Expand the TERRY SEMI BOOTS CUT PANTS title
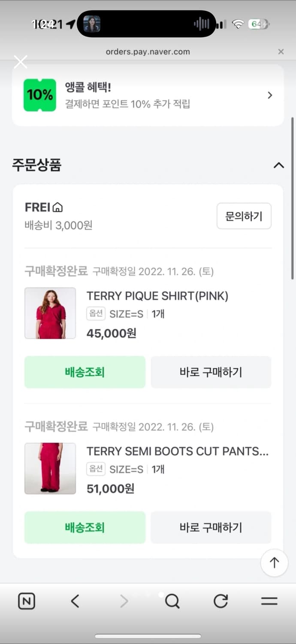Screen dimensions: 296x644 point(178,451)
